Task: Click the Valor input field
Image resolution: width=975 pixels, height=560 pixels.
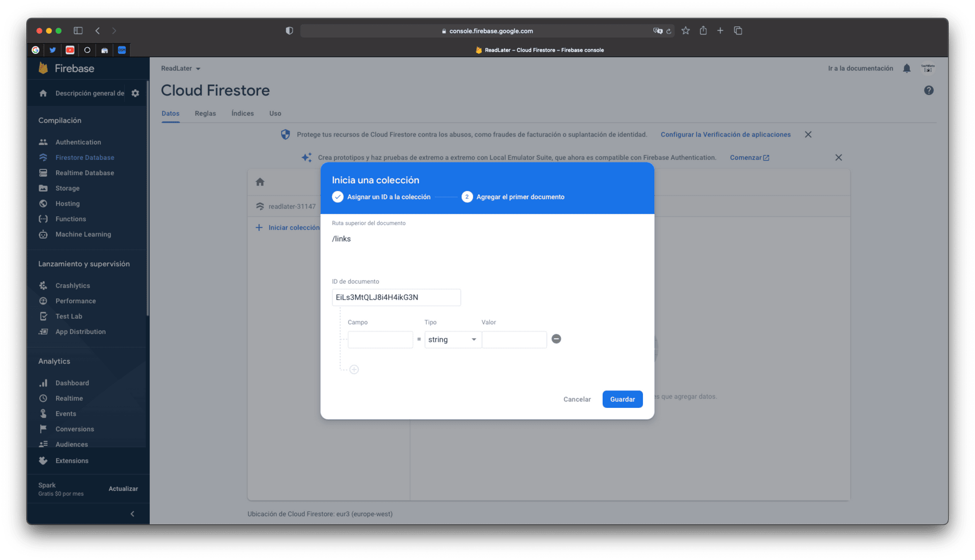Action: pos(514,339)
